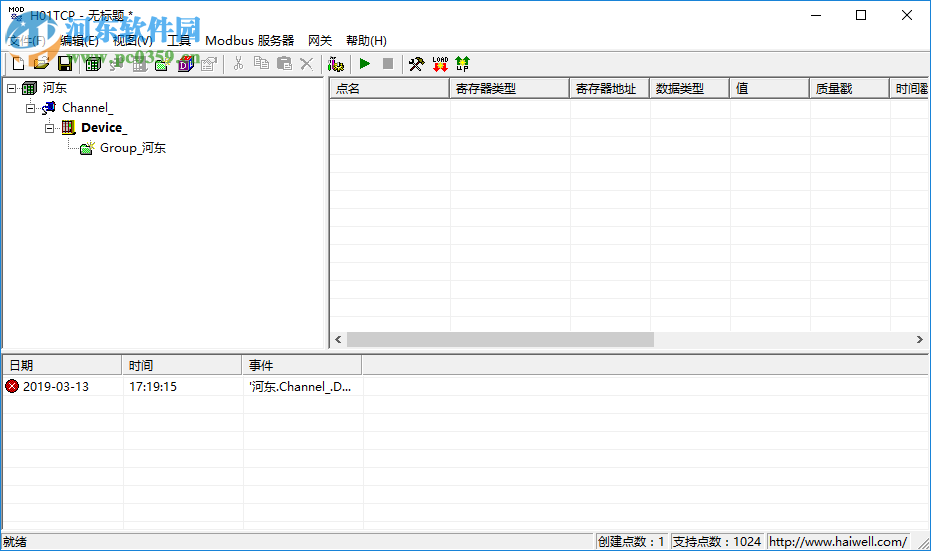Viewport: 931px width, 551px height.
Task: Click the 日期 column header in log
Action: coord(62,365)
